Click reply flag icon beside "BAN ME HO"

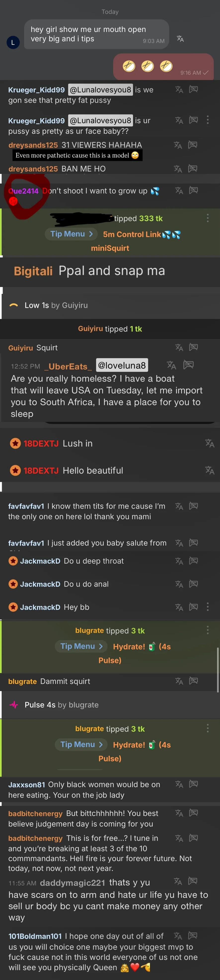[193, 169]
